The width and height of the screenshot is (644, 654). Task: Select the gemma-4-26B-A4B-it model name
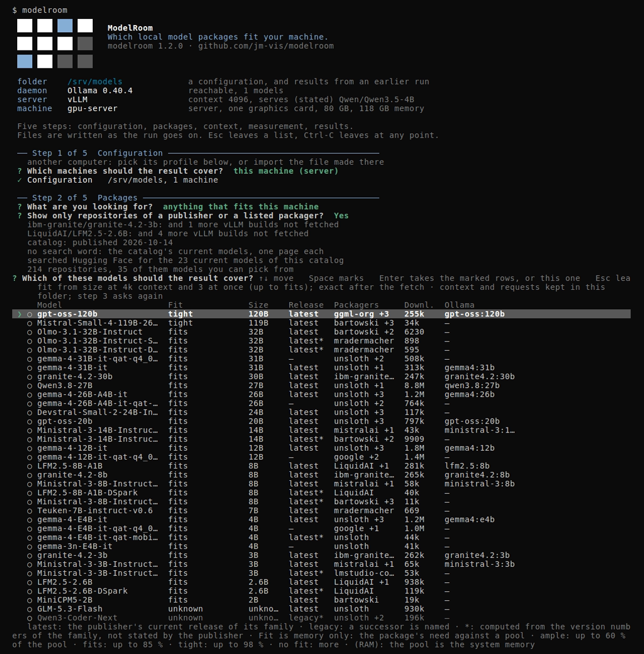[x=82, y=395]
